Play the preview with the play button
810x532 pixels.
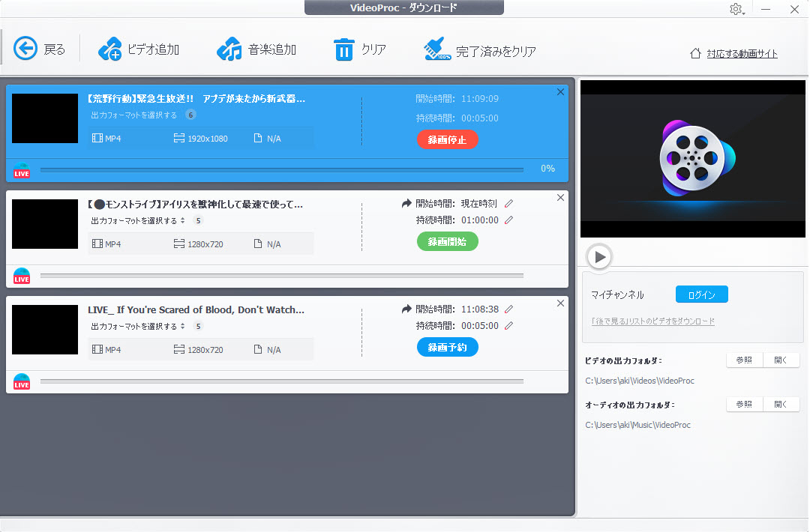(x=599, y=256)
